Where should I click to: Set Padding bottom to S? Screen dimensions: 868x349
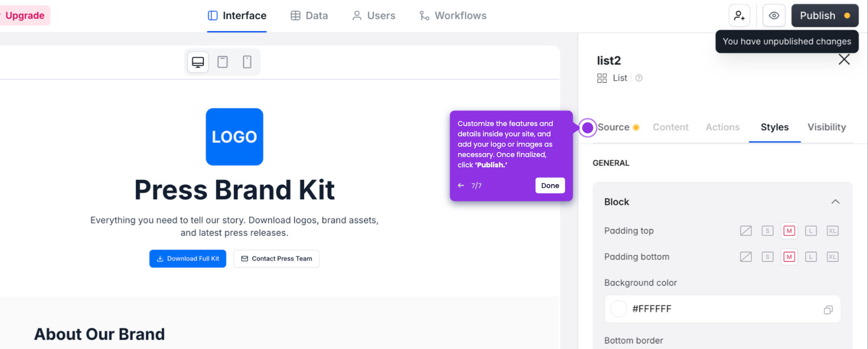[768, 257]
